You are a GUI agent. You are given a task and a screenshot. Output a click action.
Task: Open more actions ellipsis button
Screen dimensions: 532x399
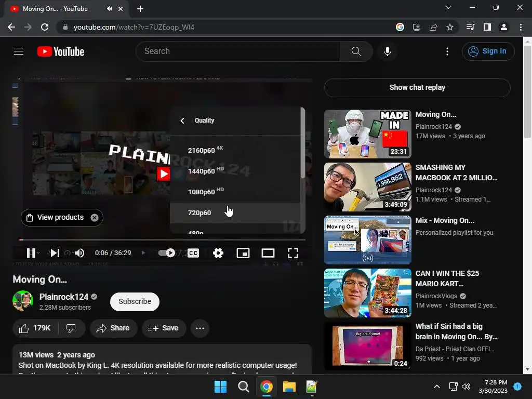[200, 328]
